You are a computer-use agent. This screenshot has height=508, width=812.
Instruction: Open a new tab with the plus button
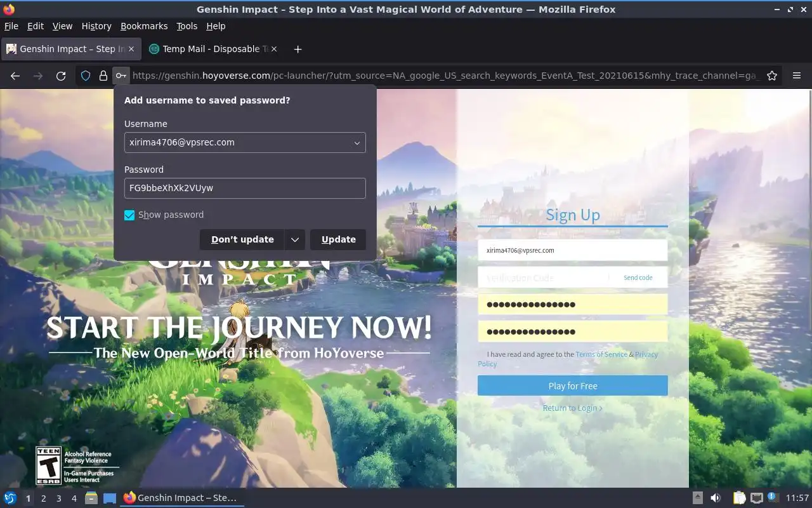click(x=298, y=49)
